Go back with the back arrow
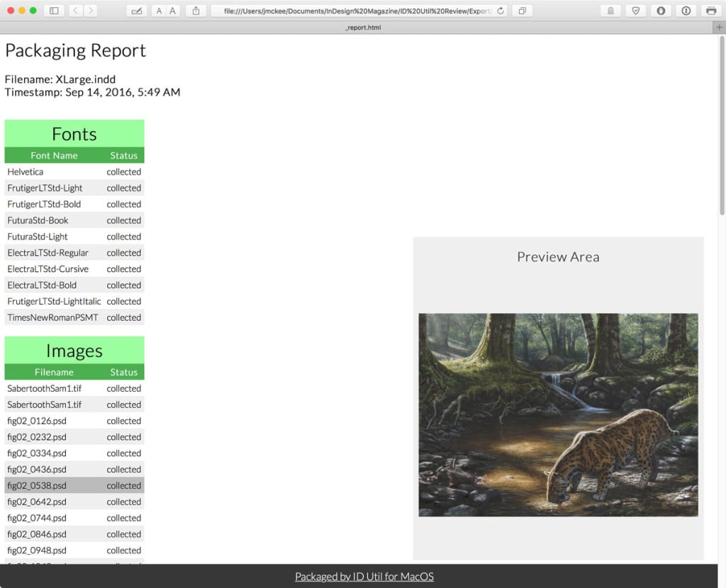The width and height of the screenshot is (726, 588). coord(76,11)
